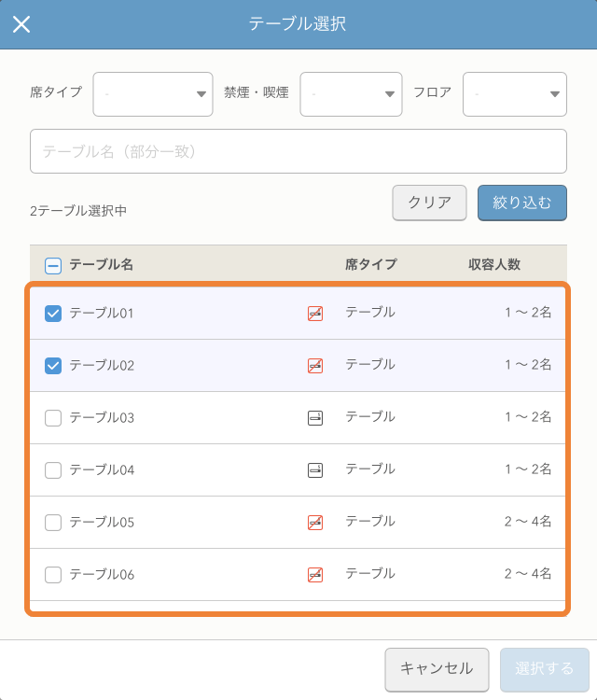Toggle the select-all checkbox in header

click(53, 265)
